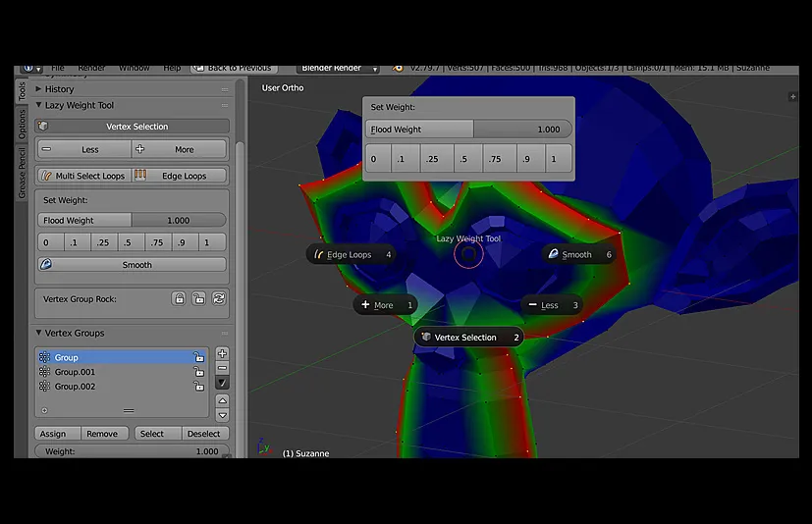Viewport: 812px width, 524px height.
Task: Click invert locks icon beside Vertex Group Rock
Action: pos(219,298)
